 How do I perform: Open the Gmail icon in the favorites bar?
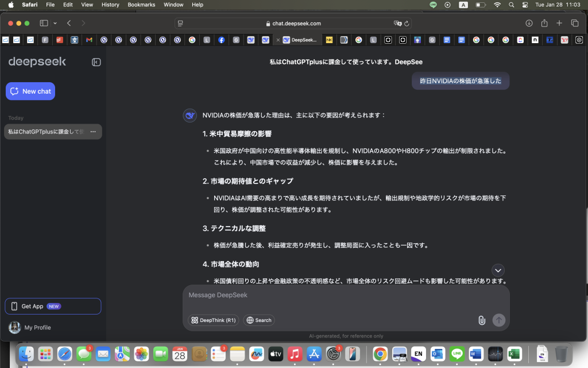pyautogui.click(x=87, y=40)
